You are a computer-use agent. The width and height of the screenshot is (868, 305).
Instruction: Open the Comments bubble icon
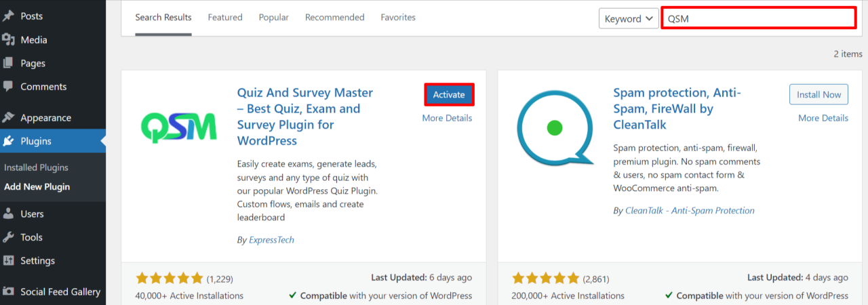tap(9, 87)
